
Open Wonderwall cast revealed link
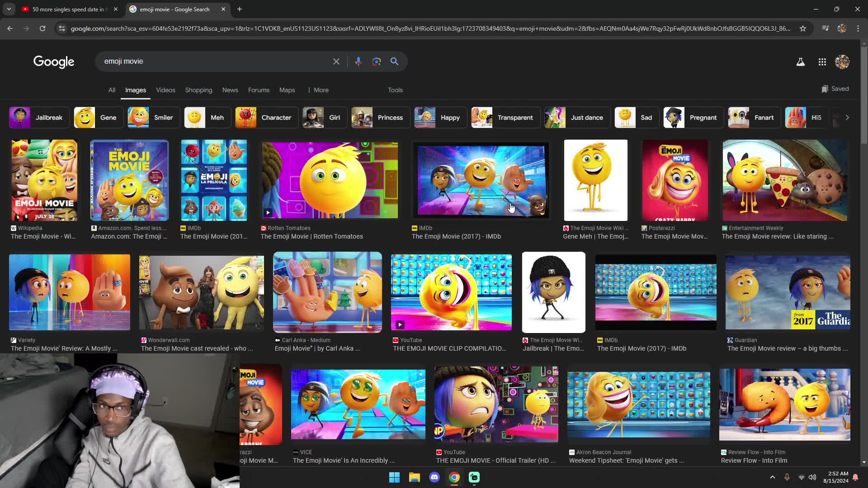click(197, 348)
